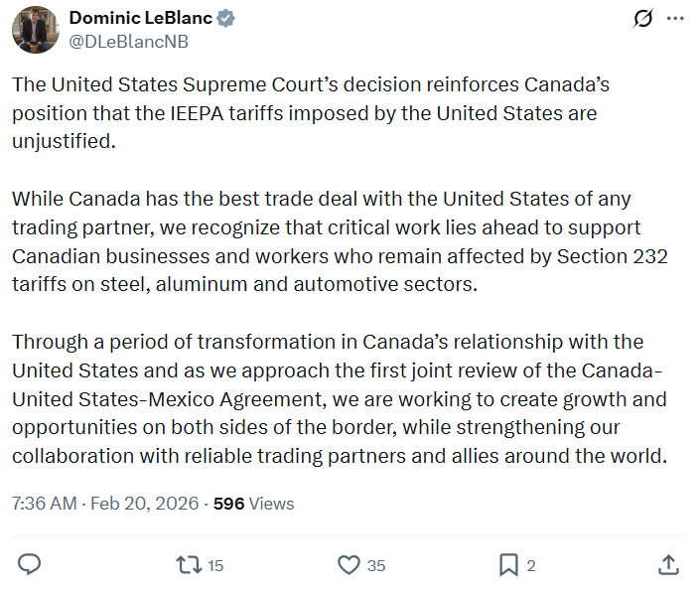Screen dimensions: 700x591
Task: Open Dominic LeBlanc's profile picture
Action: pos(35,30)
